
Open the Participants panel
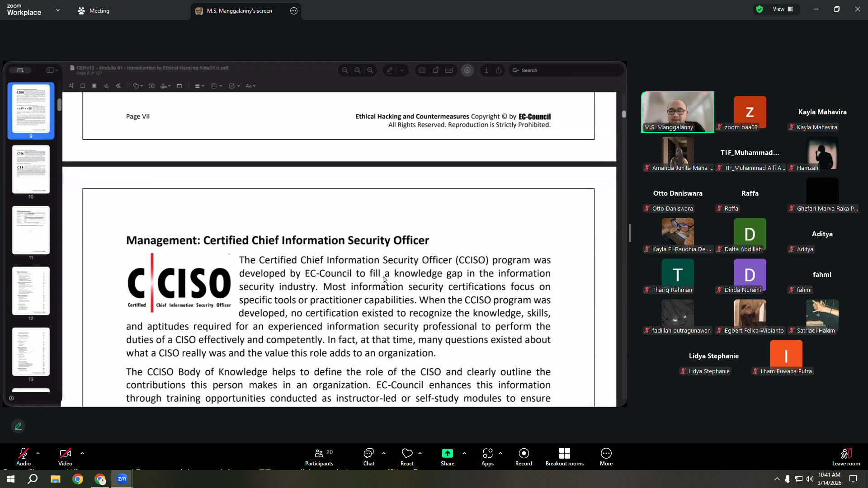(x=319, y=456)
